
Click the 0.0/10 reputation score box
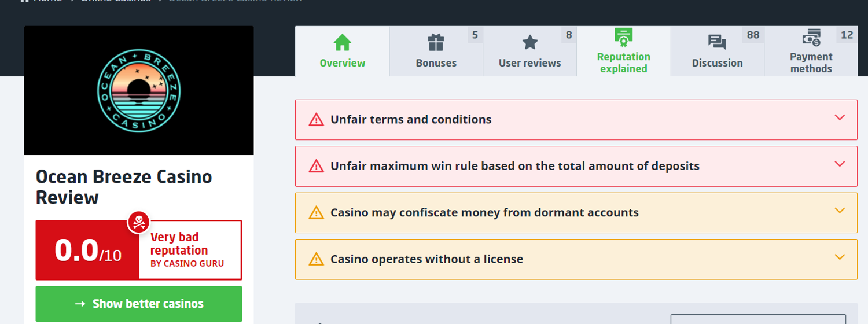(x=87, y=251)
